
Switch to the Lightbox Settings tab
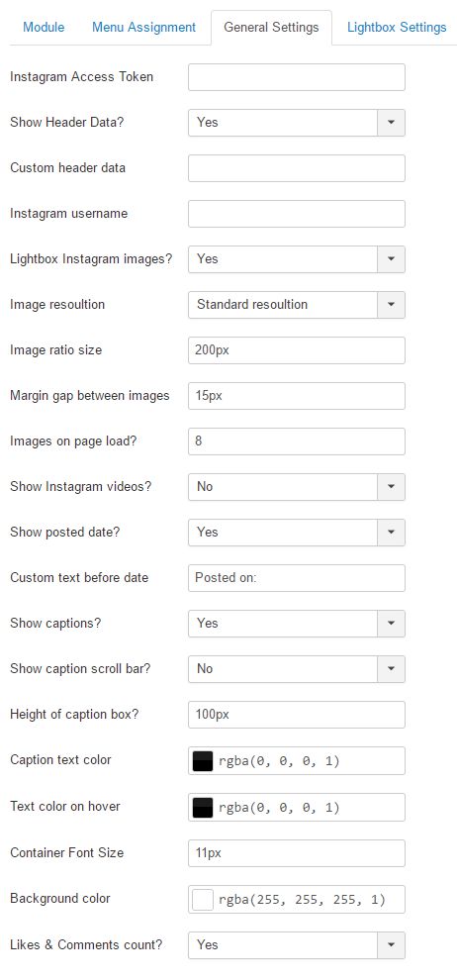point(397,28)
